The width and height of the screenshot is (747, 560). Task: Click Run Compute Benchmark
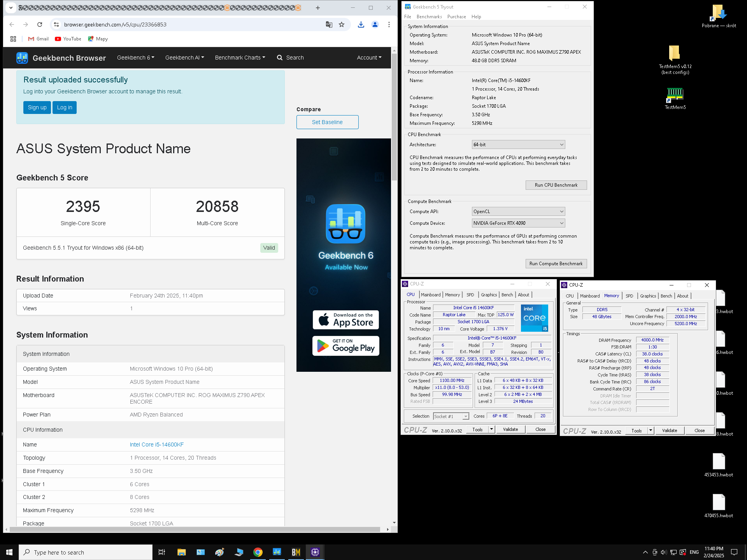pyautogui.click(x=556, y=264)
